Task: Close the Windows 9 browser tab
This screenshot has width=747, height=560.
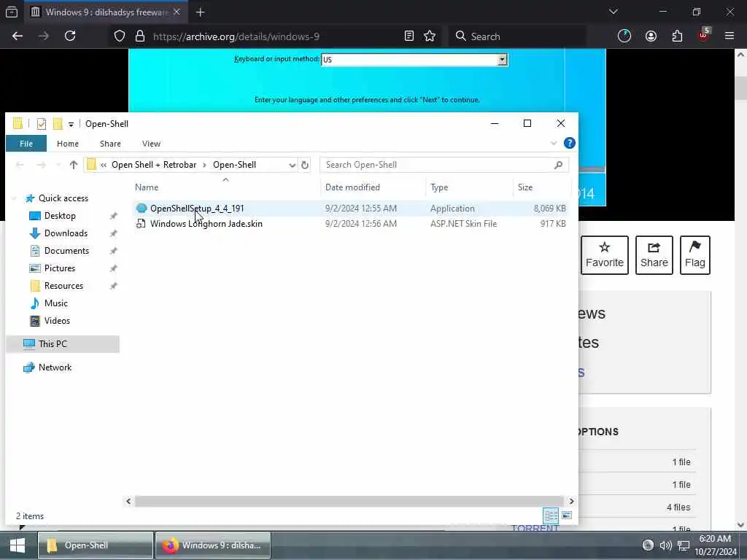Action: [x=177, y=12]
